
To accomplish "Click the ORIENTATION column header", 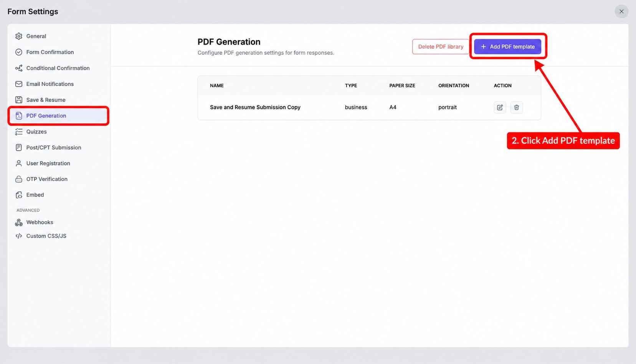I will click(454, 86).
